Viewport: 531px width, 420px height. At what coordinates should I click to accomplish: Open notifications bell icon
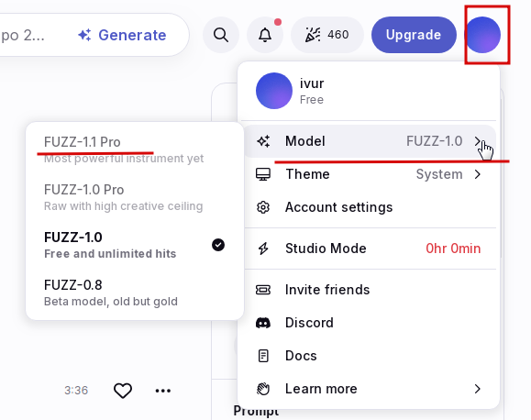pyautogui.click(x=265, y=35)
